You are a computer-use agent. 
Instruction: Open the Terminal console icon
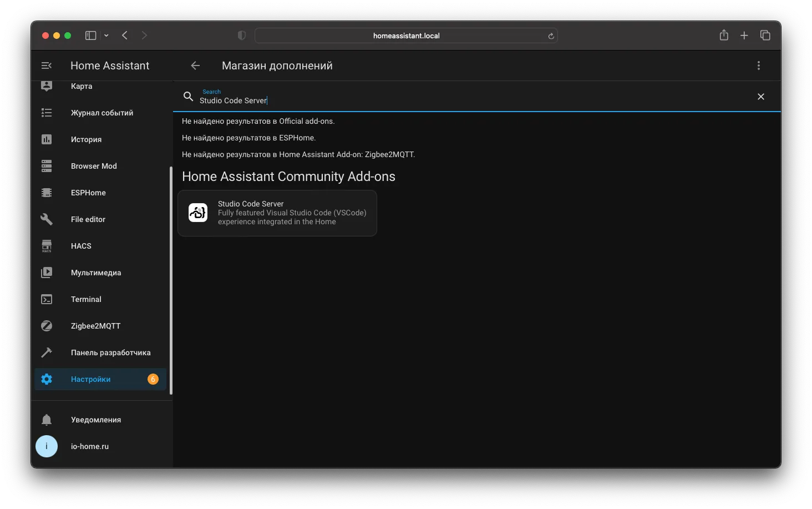click(x=47, y=299)
